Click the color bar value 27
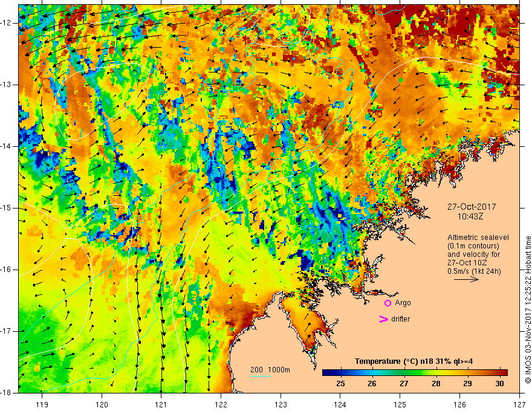532x411 pixels. click(404, 383)
